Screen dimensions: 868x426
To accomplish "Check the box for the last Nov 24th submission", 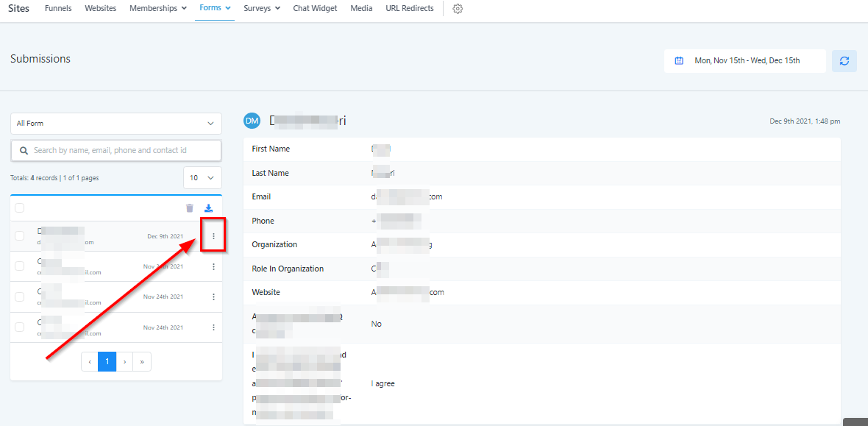I will tap(20, 327).
